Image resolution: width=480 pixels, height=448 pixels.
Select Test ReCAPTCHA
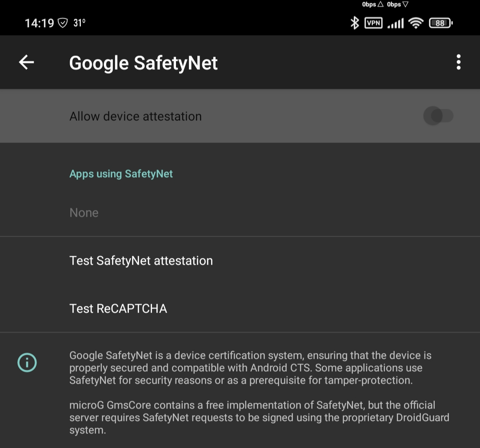coord(240,309)
